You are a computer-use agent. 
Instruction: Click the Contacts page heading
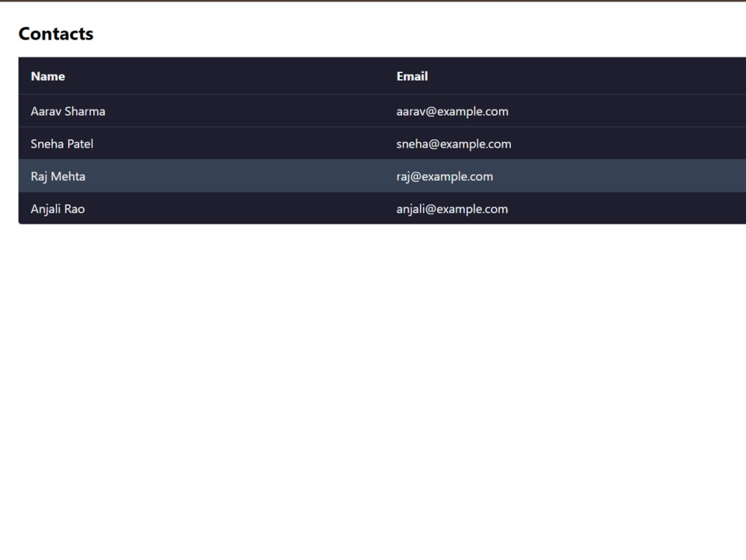[x=56, y=34]
